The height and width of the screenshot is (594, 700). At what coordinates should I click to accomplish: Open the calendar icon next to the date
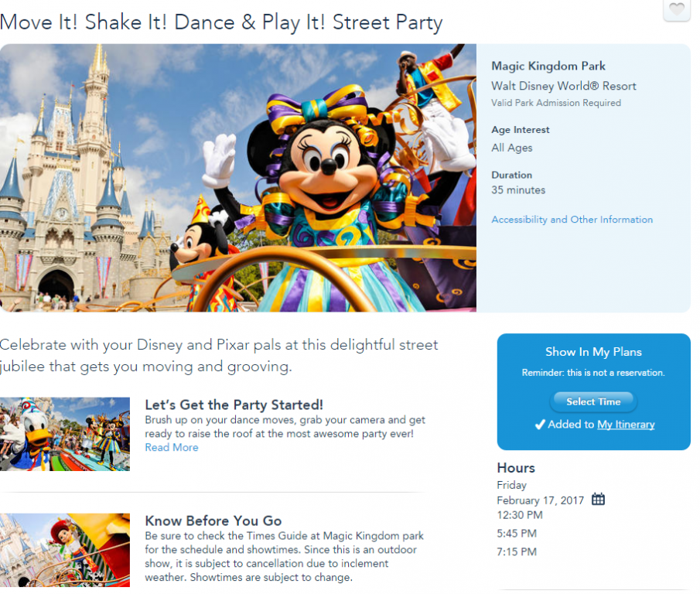(x=598, y=500)
